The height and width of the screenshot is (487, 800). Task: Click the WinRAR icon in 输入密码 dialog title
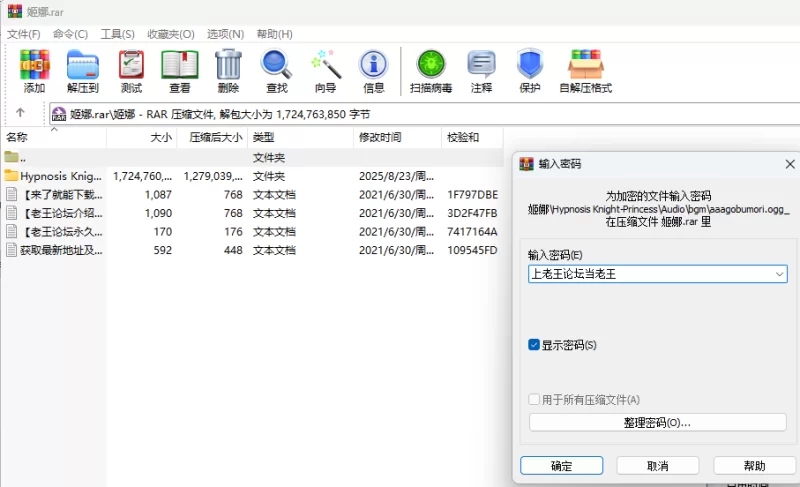526,164
